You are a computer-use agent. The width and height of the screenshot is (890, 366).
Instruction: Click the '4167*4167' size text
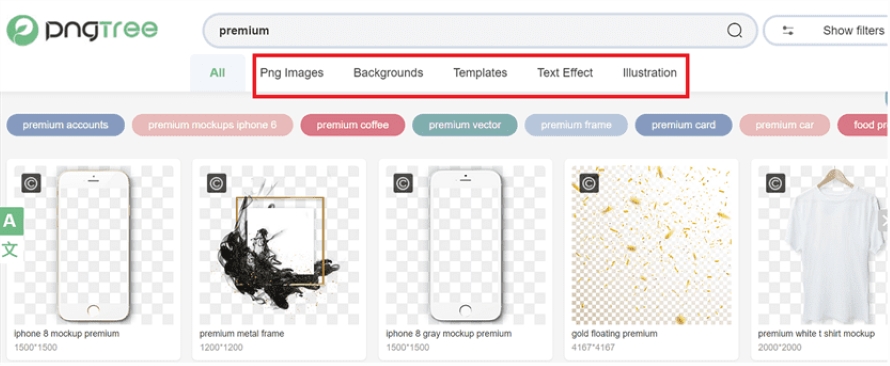tap(593, 347)
